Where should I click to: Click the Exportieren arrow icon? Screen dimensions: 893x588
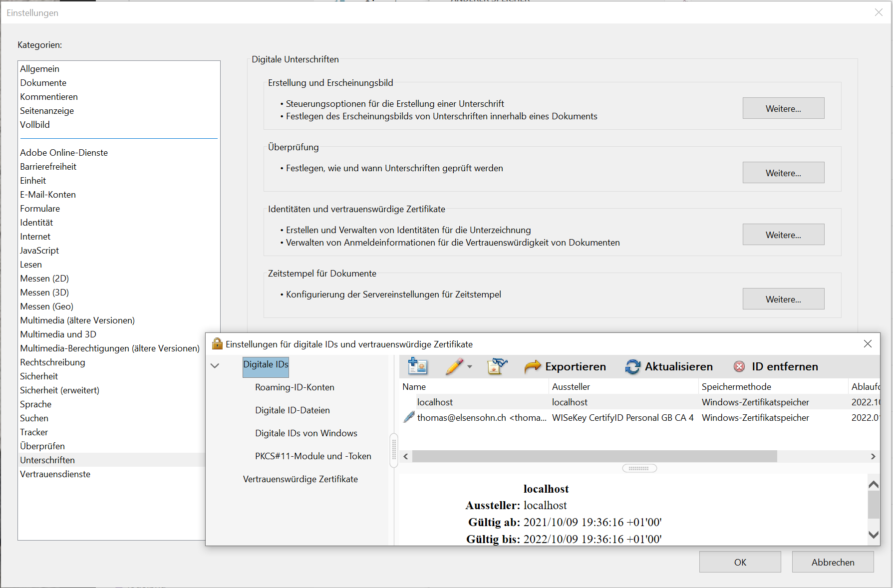point(533,366)
